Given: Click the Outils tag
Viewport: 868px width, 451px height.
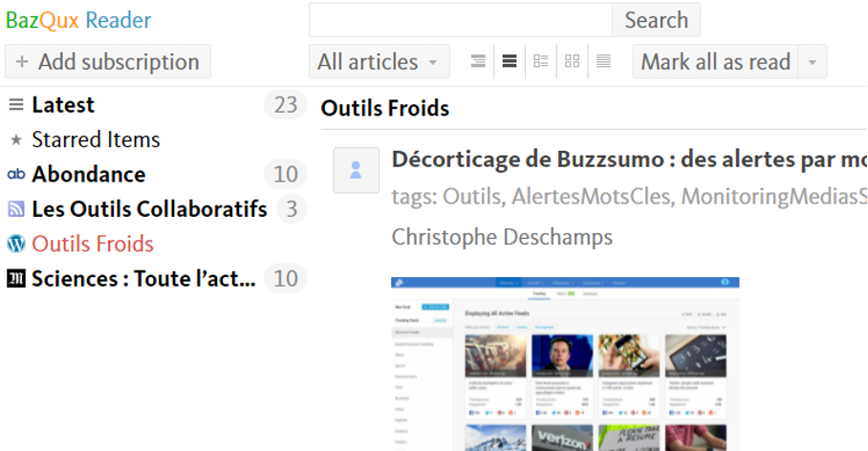Looking at the screenshot, I should pyautogui.click(x=474, y=197).
